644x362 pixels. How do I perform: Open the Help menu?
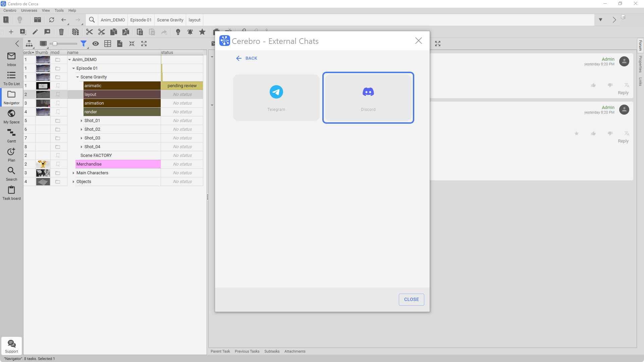click(x=72, y=10)
